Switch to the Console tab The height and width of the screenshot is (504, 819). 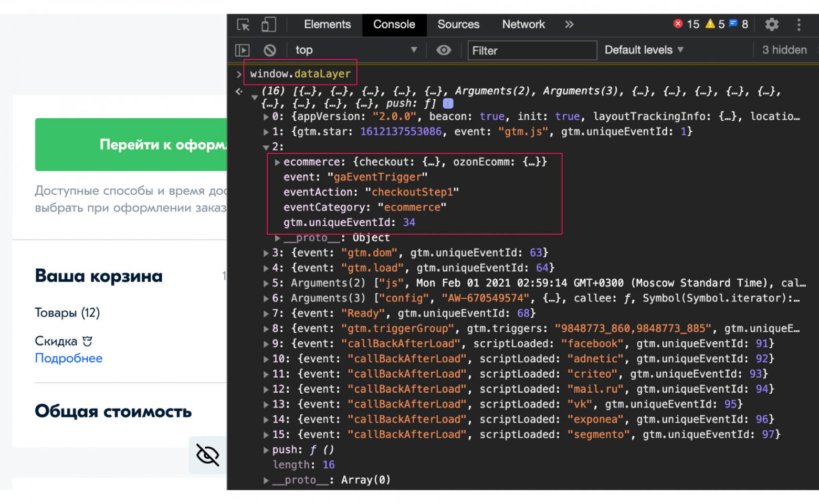tap(394, 25)
